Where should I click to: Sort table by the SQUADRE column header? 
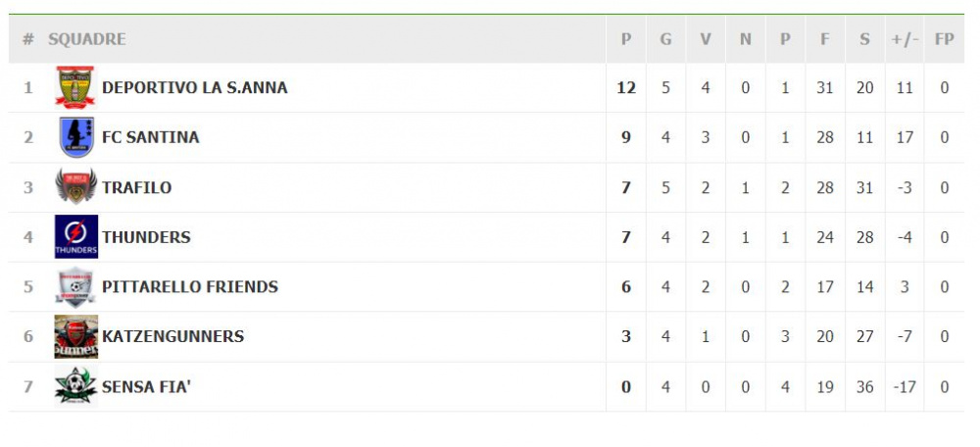tap(87, 39)
